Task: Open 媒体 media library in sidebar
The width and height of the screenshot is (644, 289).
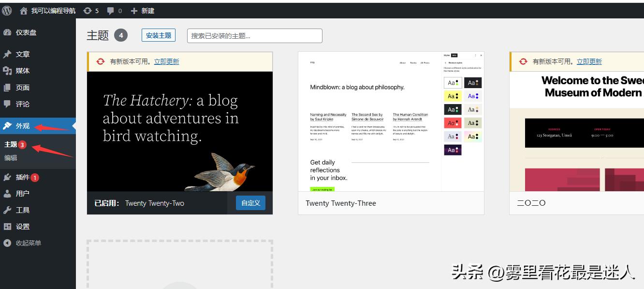Action: pos(22,71)
